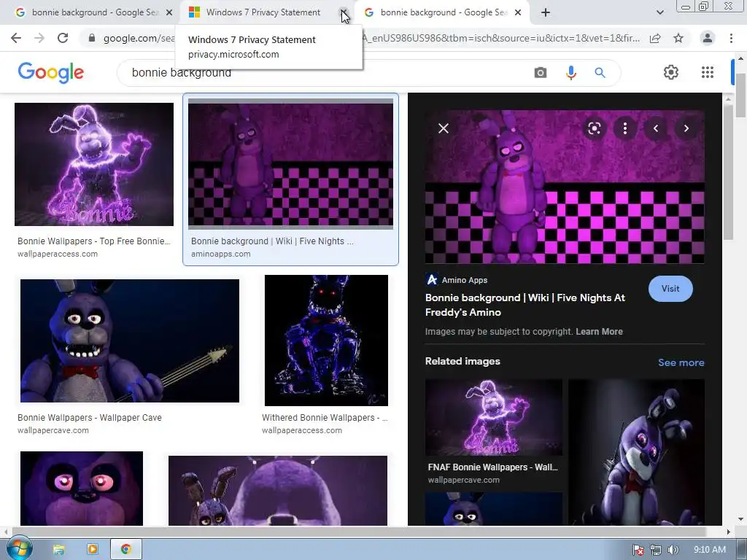The width and height of the screenshot is (747, 560).
Task: Search by image using the camera icon
Action: 541,72
